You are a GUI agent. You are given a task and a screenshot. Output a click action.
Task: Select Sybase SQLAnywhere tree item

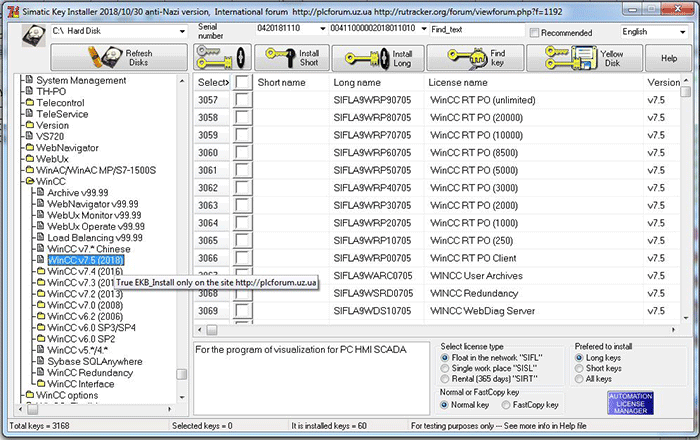pos(96,362)
